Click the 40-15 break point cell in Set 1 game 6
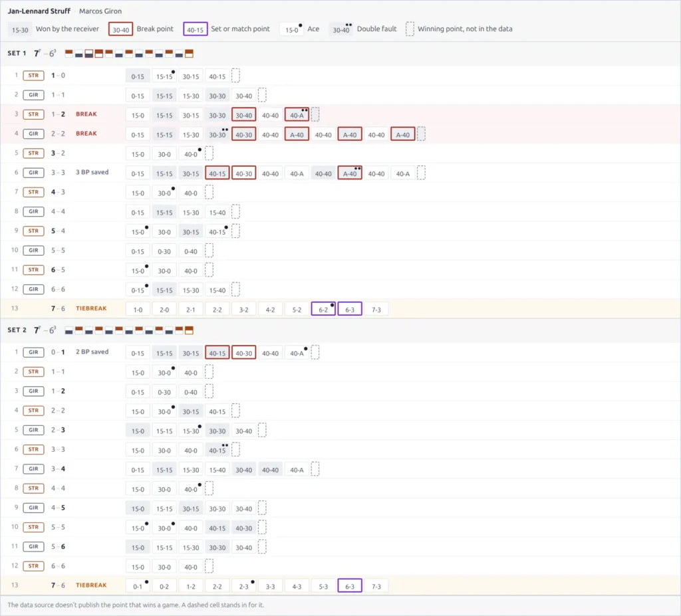 [217, 173]
